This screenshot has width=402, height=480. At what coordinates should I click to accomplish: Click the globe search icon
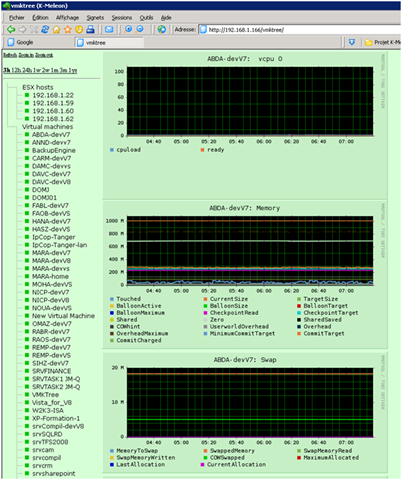[162, 30]
